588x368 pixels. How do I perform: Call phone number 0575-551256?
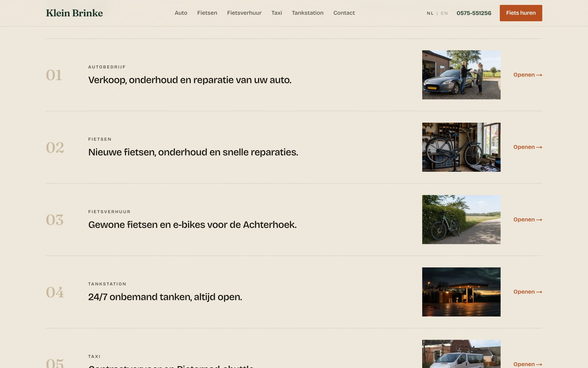point(474,13)
